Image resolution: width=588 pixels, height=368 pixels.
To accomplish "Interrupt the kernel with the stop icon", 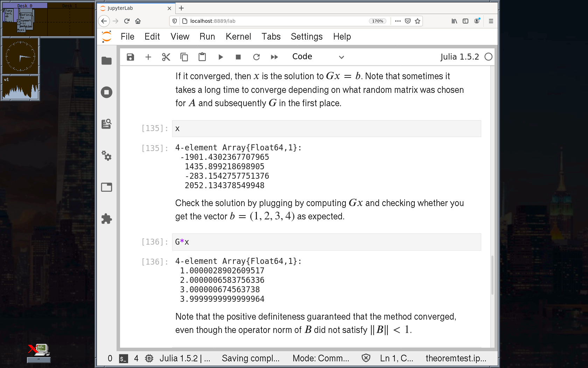I will (238, 57).
